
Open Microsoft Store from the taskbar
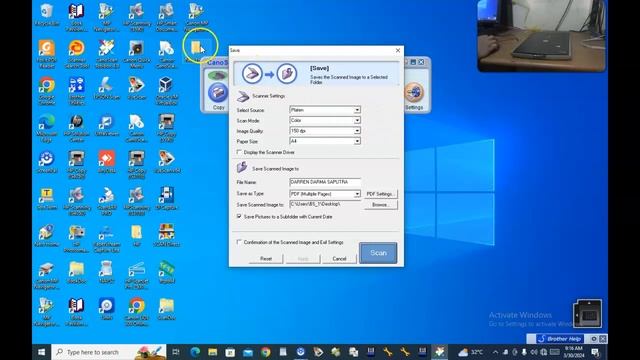pos(230,352)
